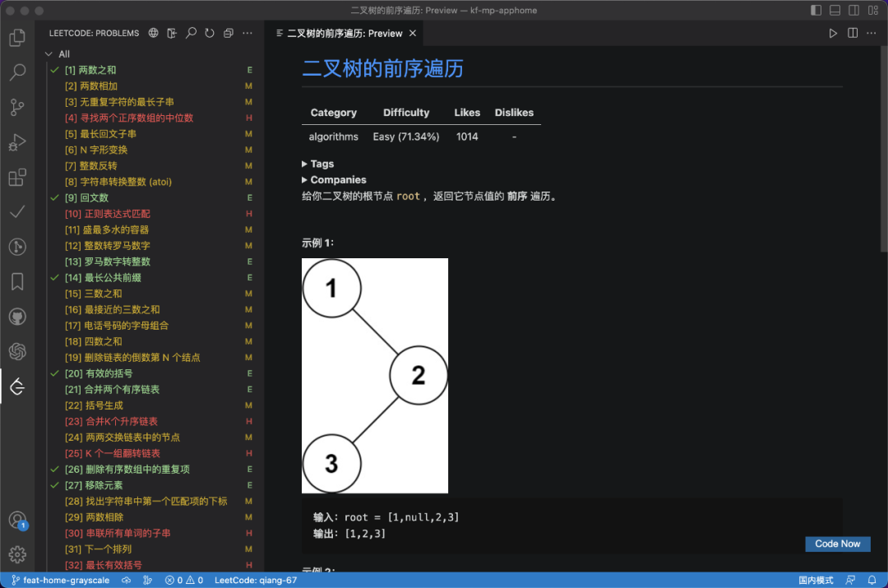Collapse the All problems tree node
Screen dimensions: 888x588
(49, 53)
